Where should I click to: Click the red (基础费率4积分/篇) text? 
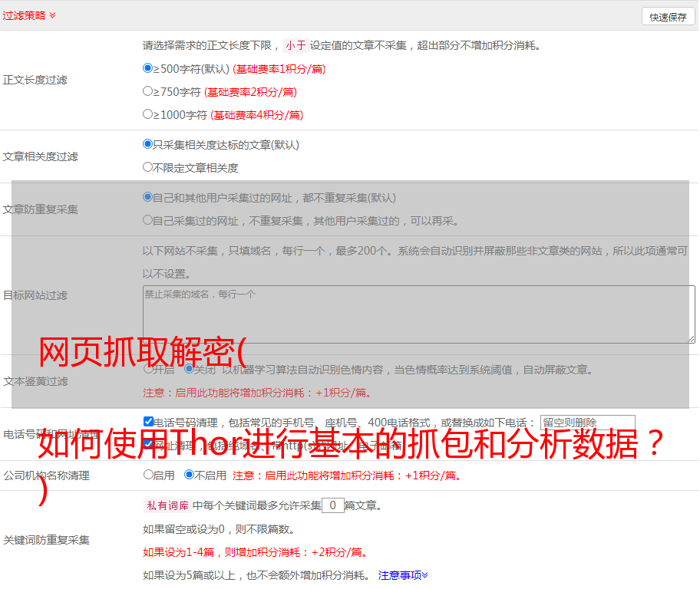pyautogui.click(x=256, y=115)
